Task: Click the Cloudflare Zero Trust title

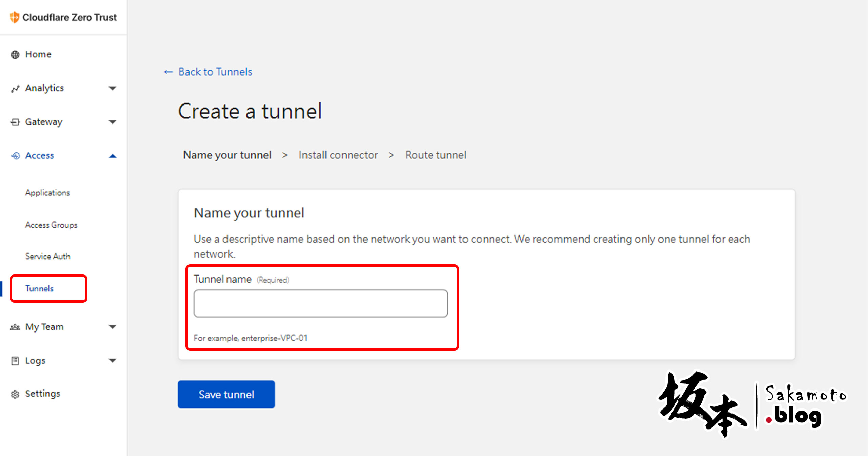Action: tap(70, 17)
